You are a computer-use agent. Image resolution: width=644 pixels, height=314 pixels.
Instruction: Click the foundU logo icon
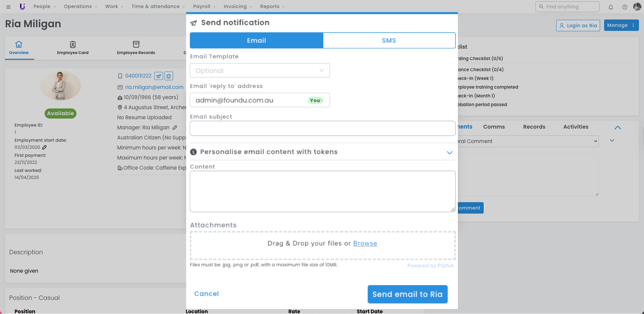pos(22,6)
